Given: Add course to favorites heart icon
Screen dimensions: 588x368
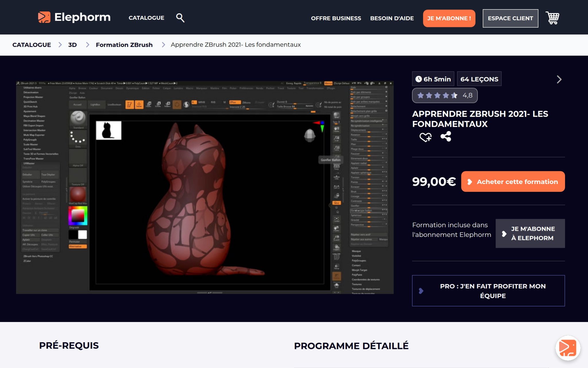Looking at the screenshot, I should coord(425,137).
